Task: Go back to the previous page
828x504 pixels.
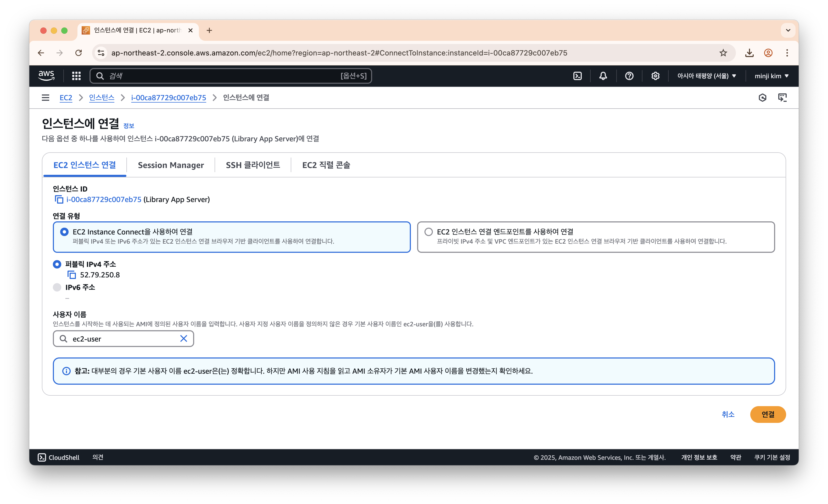Action: pyautogui.click(x=41, y=53)
